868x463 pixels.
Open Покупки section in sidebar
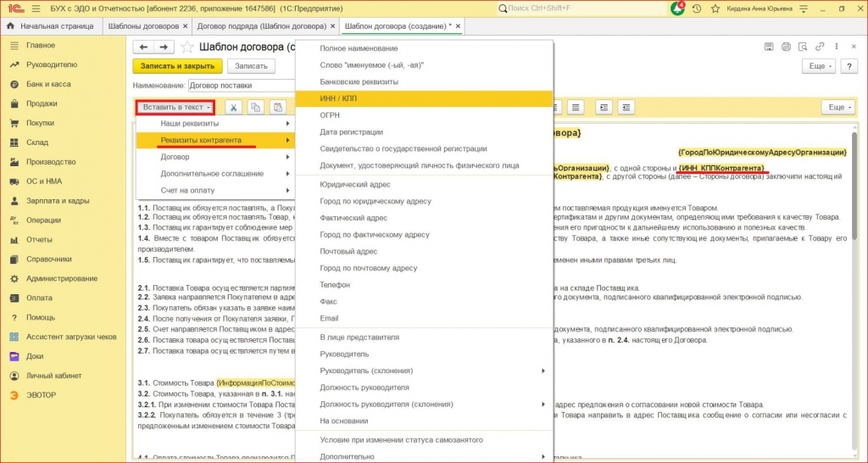(41, 123)
